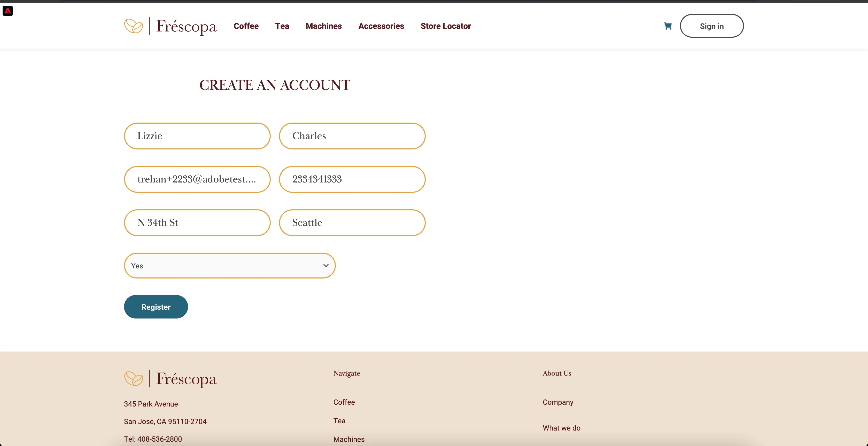Click 'San Jose, CA 95110-2704' text
The width and height of the screenshot is (868, 446).
[x=165, y=421]
